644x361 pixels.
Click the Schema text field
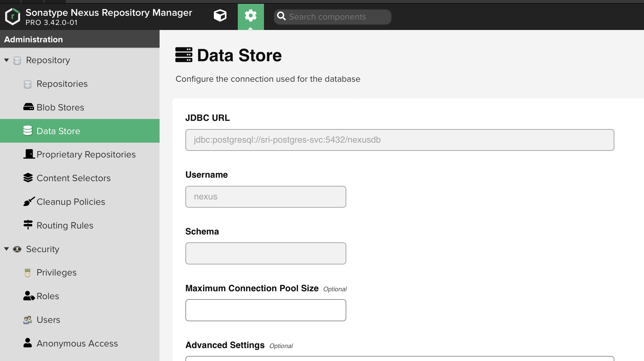point(266,253)
